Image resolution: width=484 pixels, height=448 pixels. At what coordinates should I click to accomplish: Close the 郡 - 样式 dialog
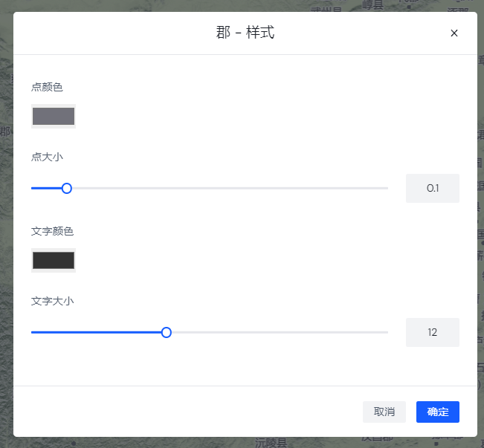(x=454, y=33)
